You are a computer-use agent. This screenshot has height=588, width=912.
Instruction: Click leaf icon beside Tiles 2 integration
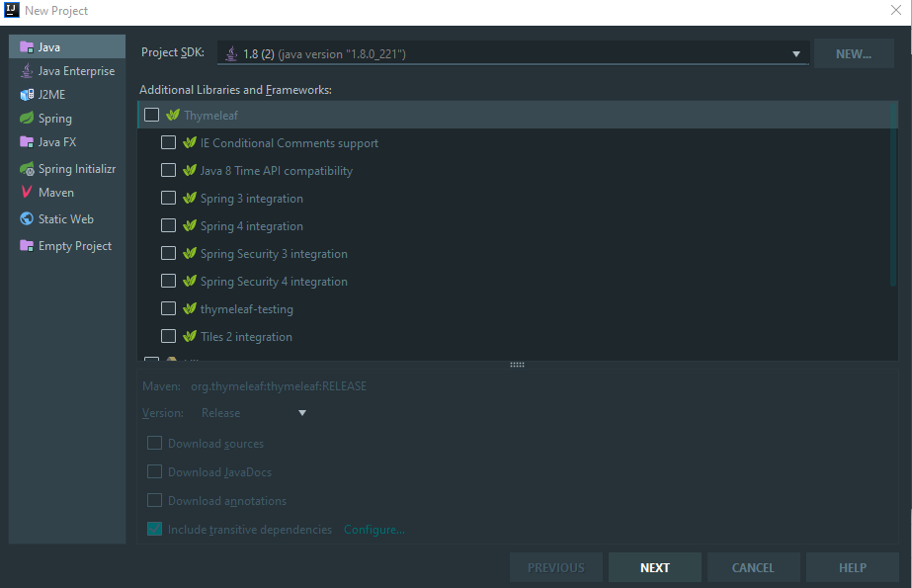(190, 336)
